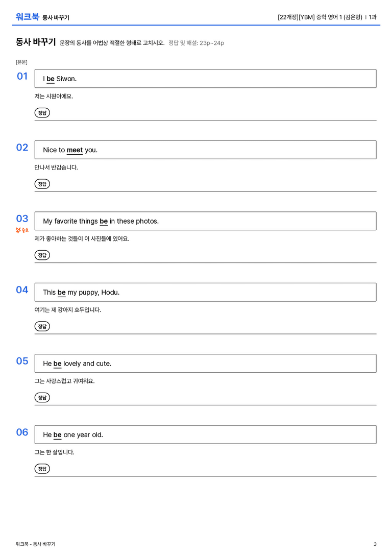Click the 정답 badge under question 04
The height and width of the screenshot is (555, 392).
(42, 326)
